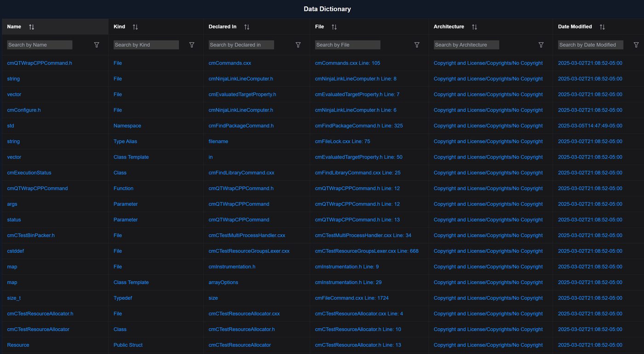Focus the Search by Kind field
Image resolution: width=644 pixels, height=354 pixels.
point(146,45)
